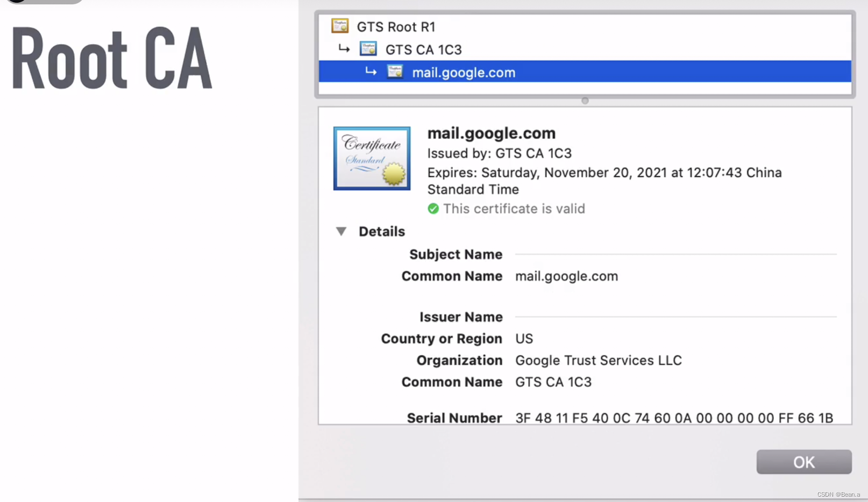
Task: Click subject Common Name value mail.google.com
Action: coord(567,276)
